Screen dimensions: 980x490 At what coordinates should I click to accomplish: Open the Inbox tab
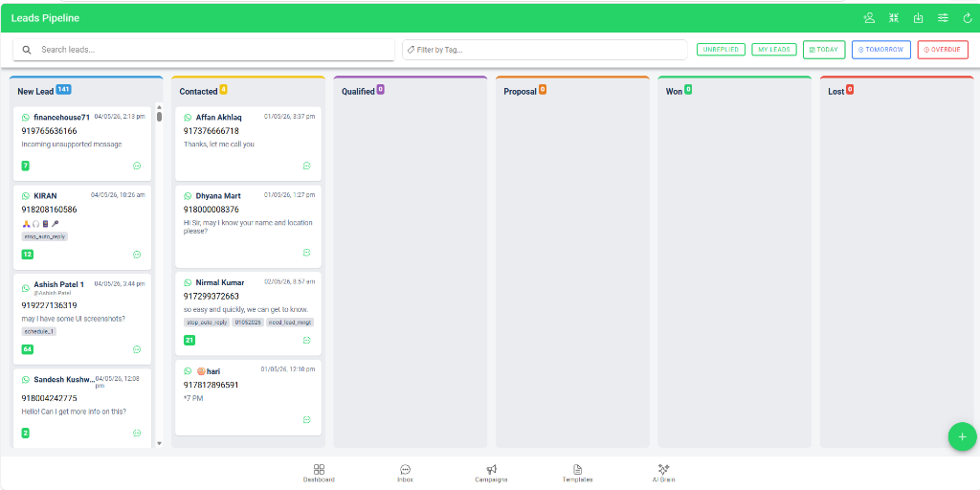[x=405, y=473]
